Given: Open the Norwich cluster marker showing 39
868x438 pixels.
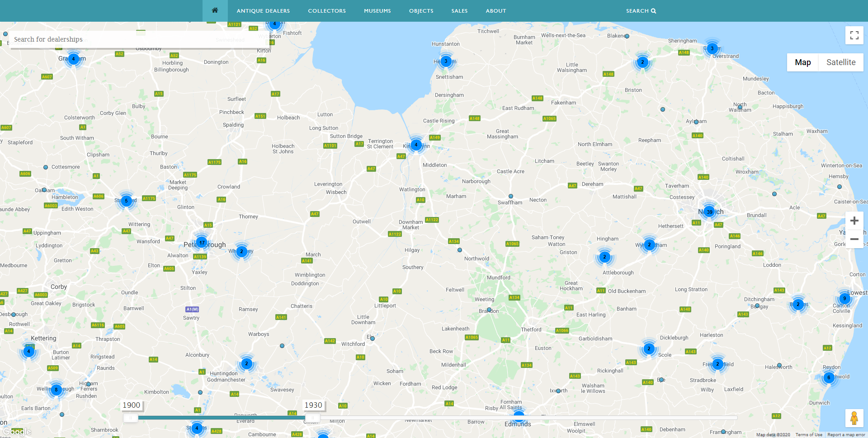Looking at the screenshot, I should pyautogui.click(x=709, y=212).
